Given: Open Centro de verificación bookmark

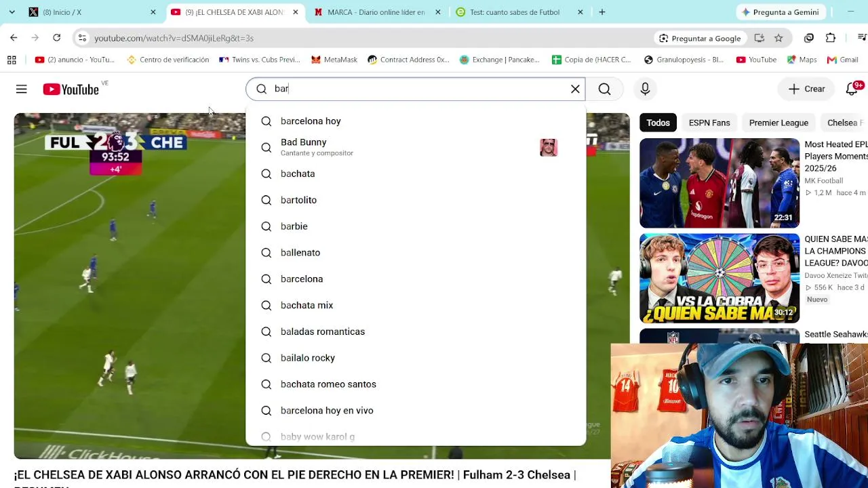Looking at the screenshot, I should 168,60.
